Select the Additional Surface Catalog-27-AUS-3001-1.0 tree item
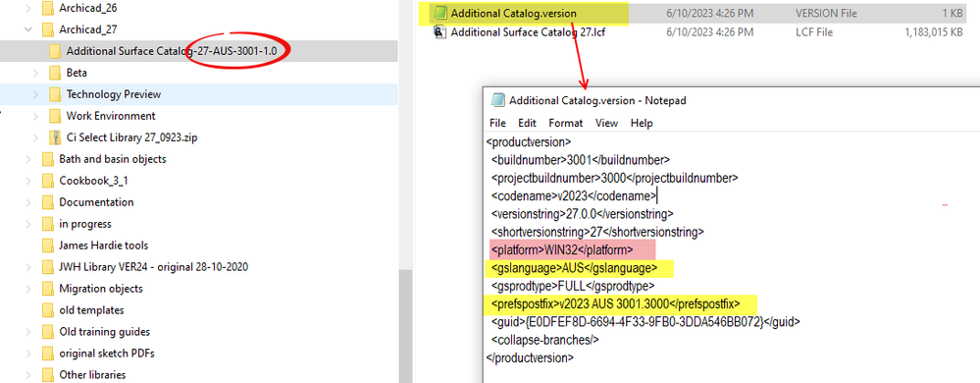 pyautogui.click(x=199, y=51)
